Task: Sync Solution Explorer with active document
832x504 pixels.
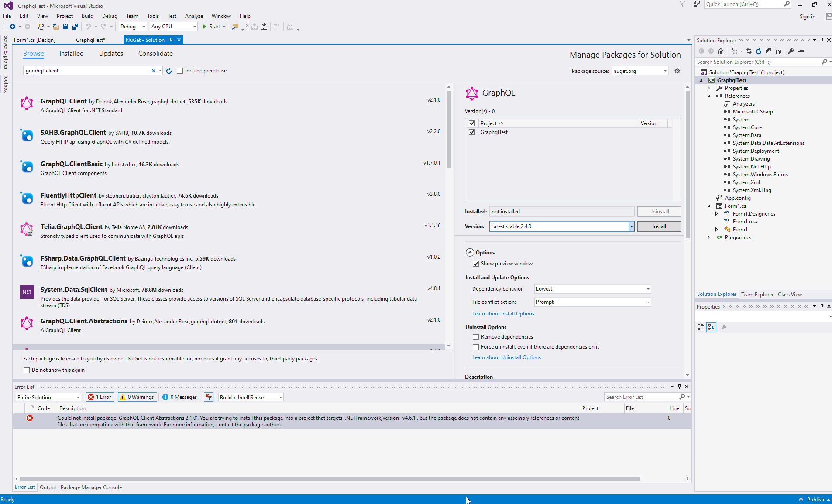Action: pyautogui.click(x=749, y=51)
